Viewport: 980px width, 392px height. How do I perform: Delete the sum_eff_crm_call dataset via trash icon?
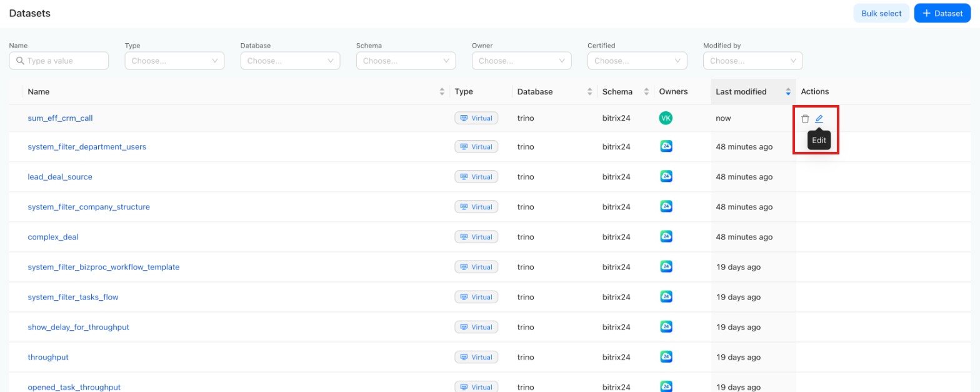click(x=805, y=119)
